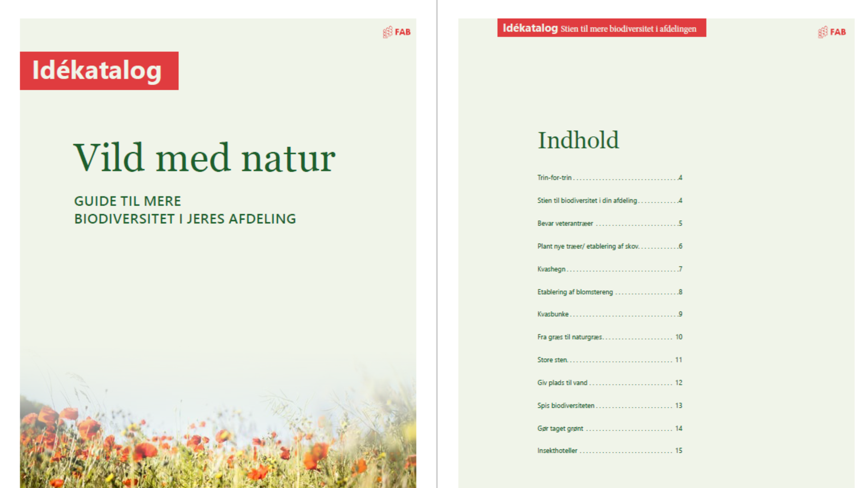868x488 pixels.
Task: Open the Kvashegn contents entry
Action: tap(551, 269)
